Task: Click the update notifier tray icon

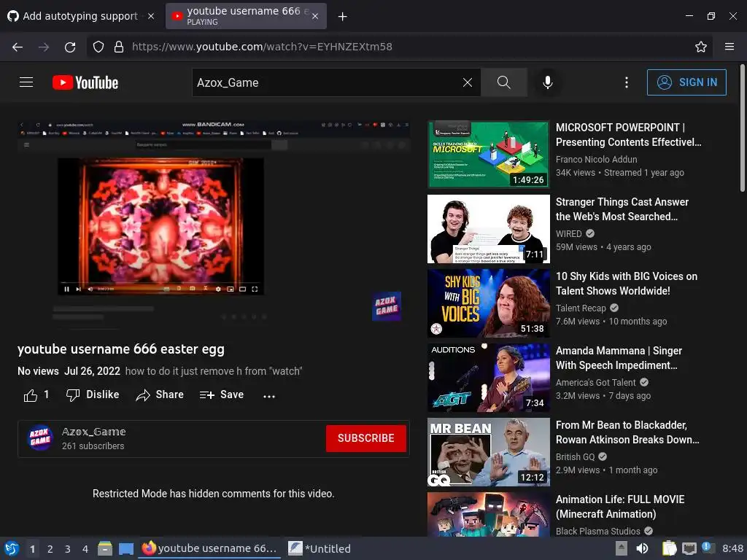Action: point(708,548)
